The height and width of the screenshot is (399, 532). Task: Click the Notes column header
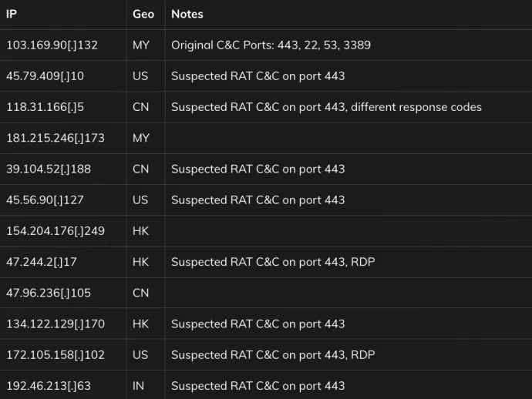(x=187, y=14)
